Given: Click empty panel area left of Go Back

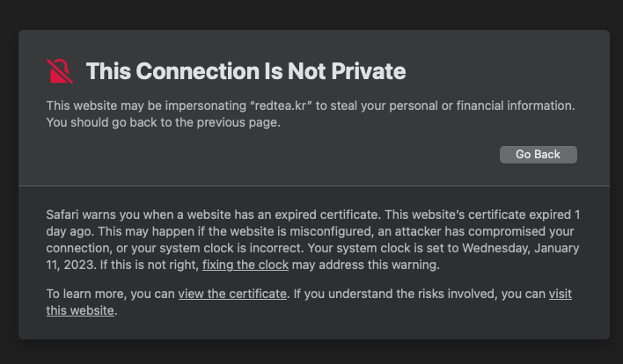Looking at the screenshot, I should pyautogui.click(x=264, y=155).
